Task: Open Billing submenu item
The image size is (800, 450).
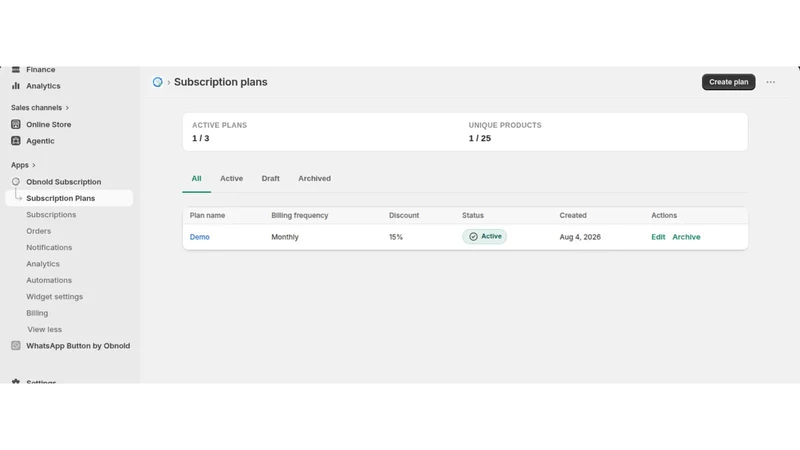Action: (37, 313)
